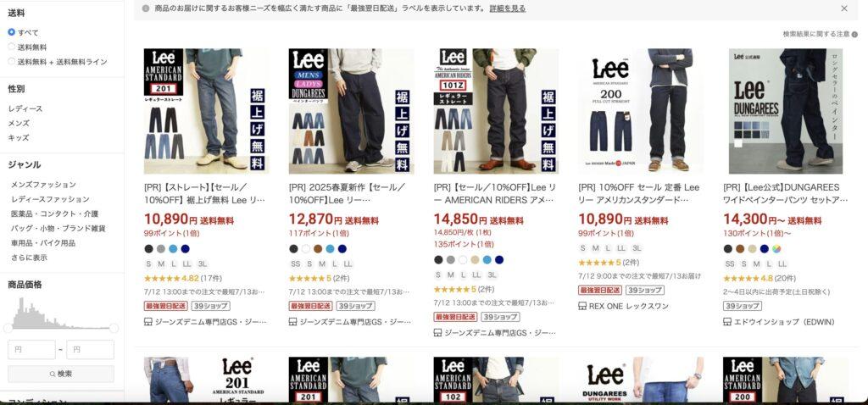Filter by キッズ gender
The width and height of the screenshot is (868, 405).
click(x=19, y=137)
